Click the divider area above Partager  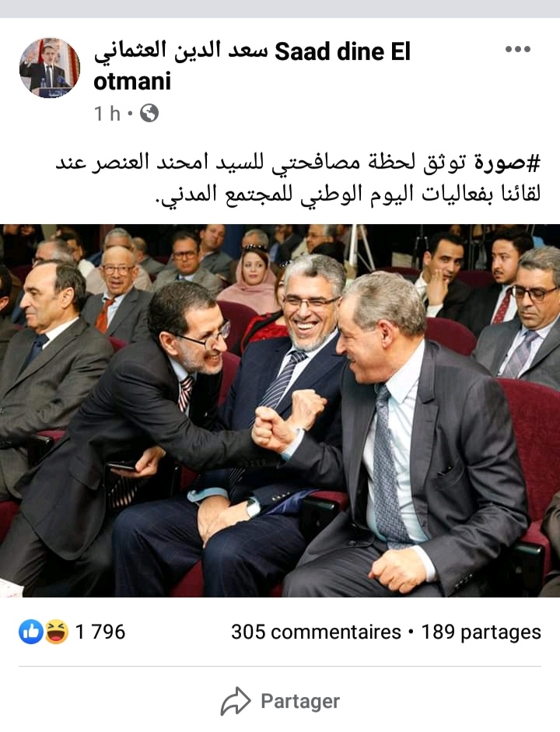[280, 666]
